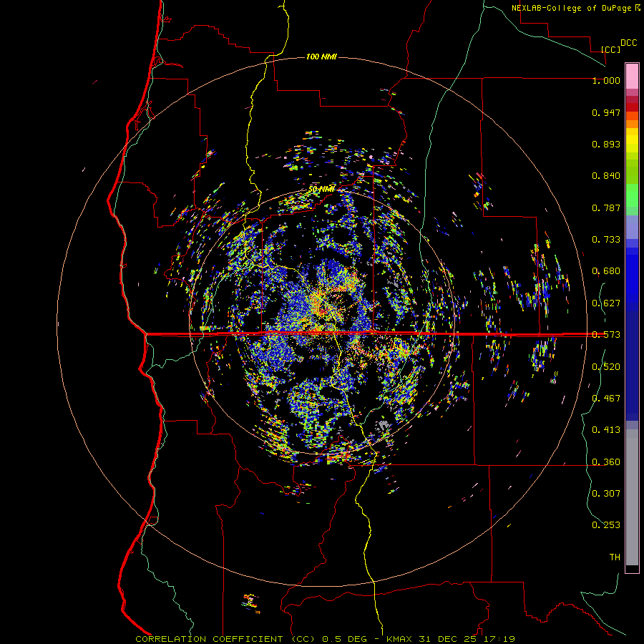Viewport: 644px width, 644px height.
Task: Click the 0.840 legend value
Action: [x=606, y=176]
